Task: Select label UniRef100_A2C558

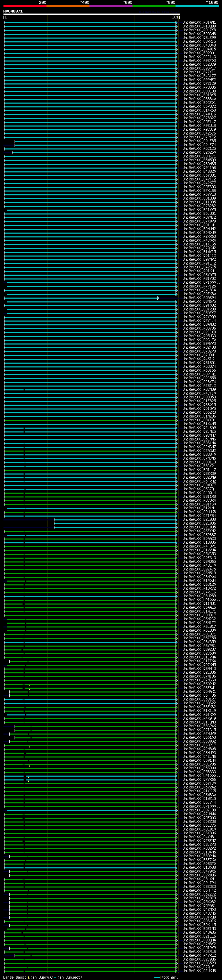Action: pos(199,378)
